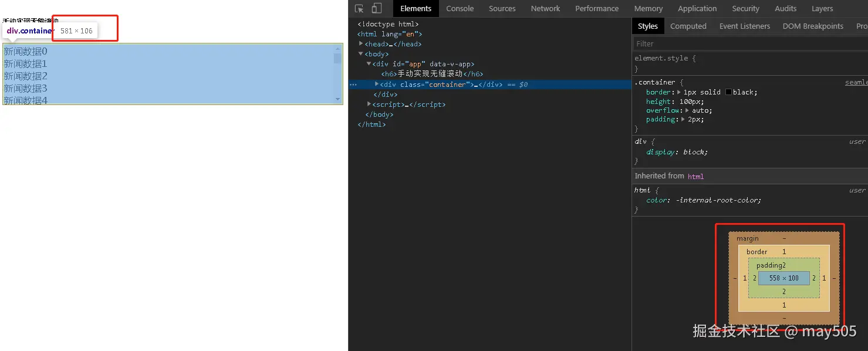Click the container scrollbar thumb
This screenshot has width=868, height=351.
pyautogui.click(x=337, y=58)
